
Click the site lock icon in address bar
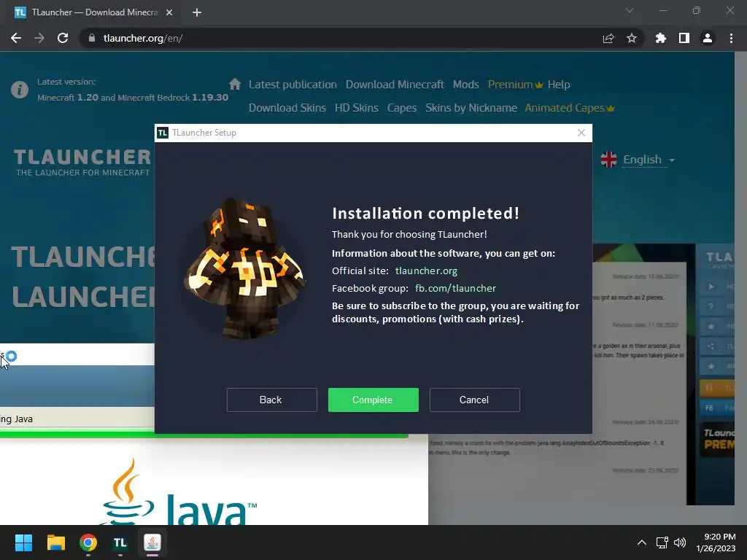tap(92, 38)
